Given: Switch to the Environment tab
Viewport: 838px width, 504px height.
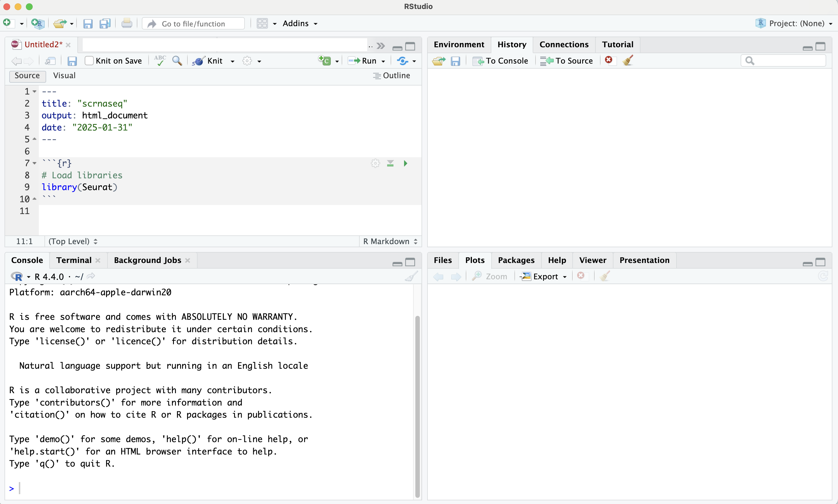Looking at the screenshot, I should 459,44.
